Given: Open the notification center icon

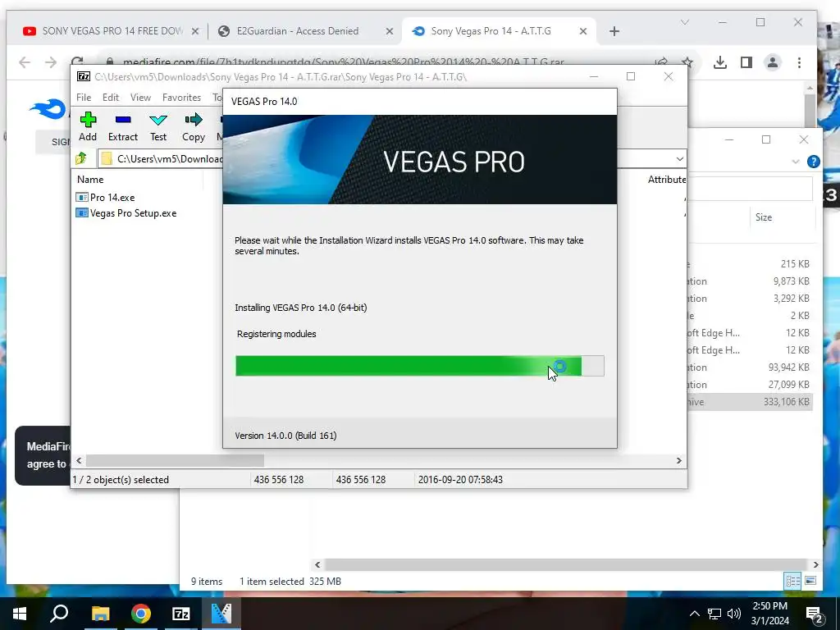Looking at the screenshot, I should click(815, 614).
